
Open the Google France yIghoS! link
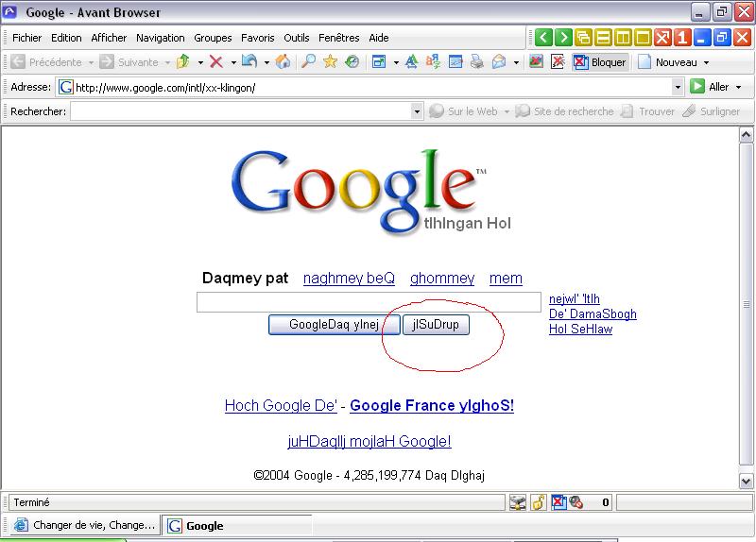432,405
